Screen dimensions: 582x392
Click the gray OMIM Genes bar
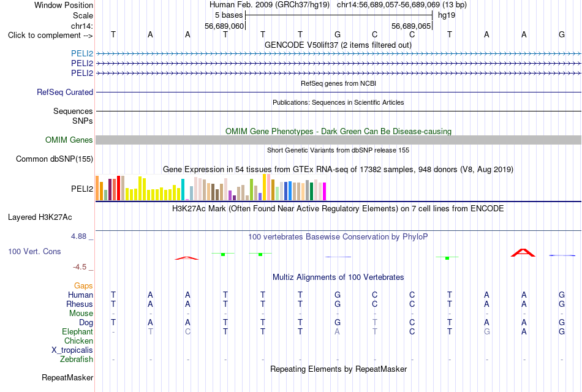click(338, 140)
